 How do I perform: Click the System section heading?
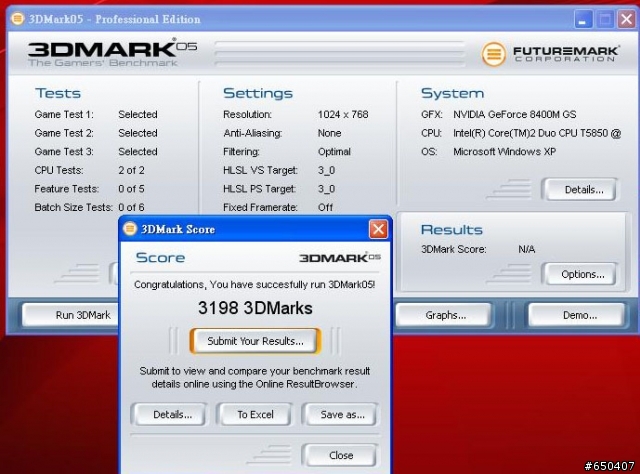452,93
